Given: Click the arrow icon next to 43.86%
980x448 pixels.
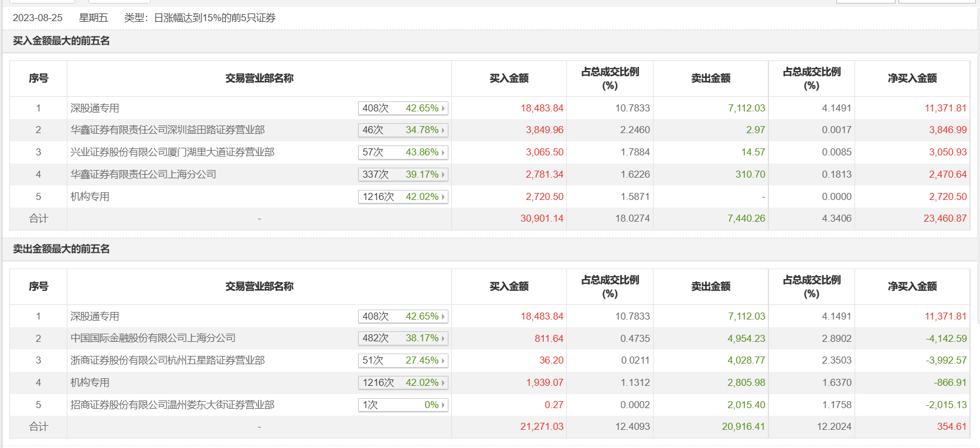Looking at the screenshot, I should coord(443,152).
